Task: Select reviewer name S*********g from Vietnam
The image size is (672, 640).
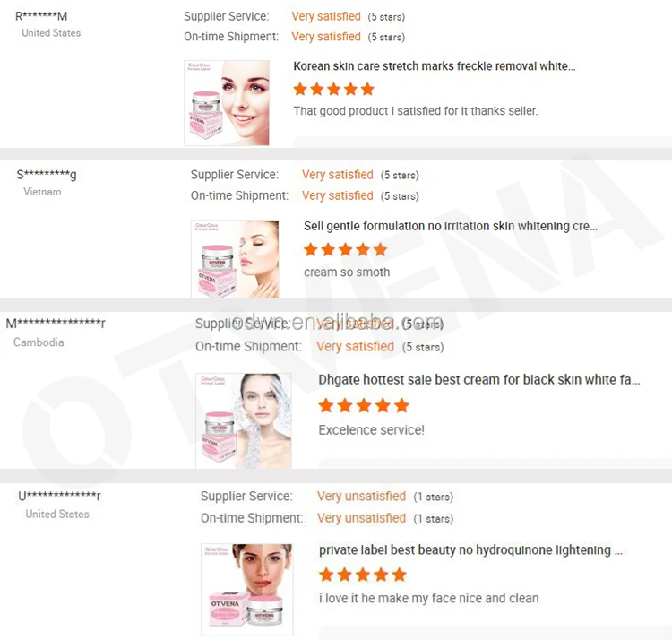Action: [47, 175]
